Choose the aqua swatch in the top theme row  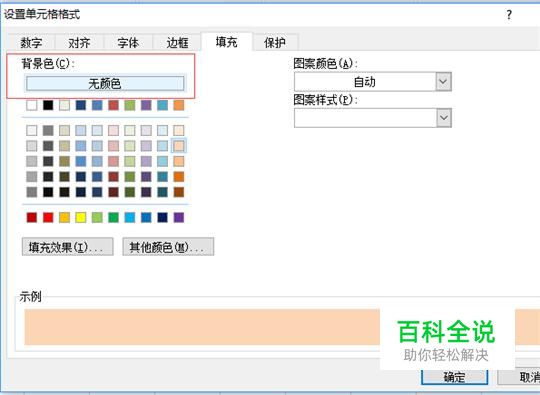[x=163, y=105]
